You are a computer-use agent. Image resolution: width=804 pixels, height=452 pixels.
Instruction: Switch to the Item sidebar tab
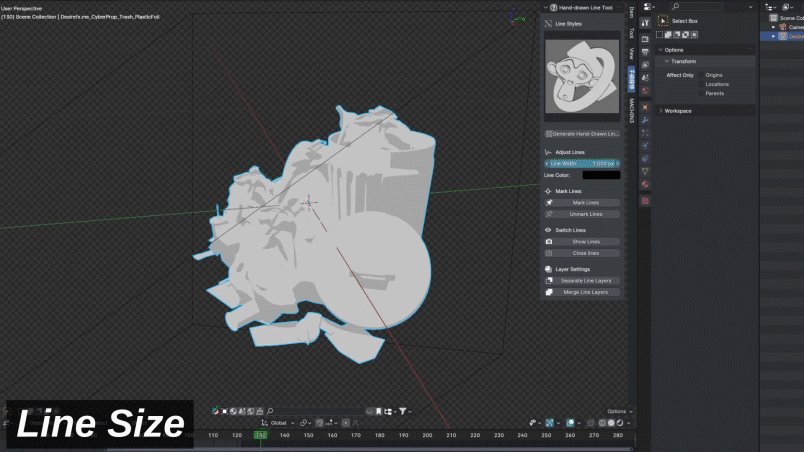pyautogui.click(x=632, y=12)
